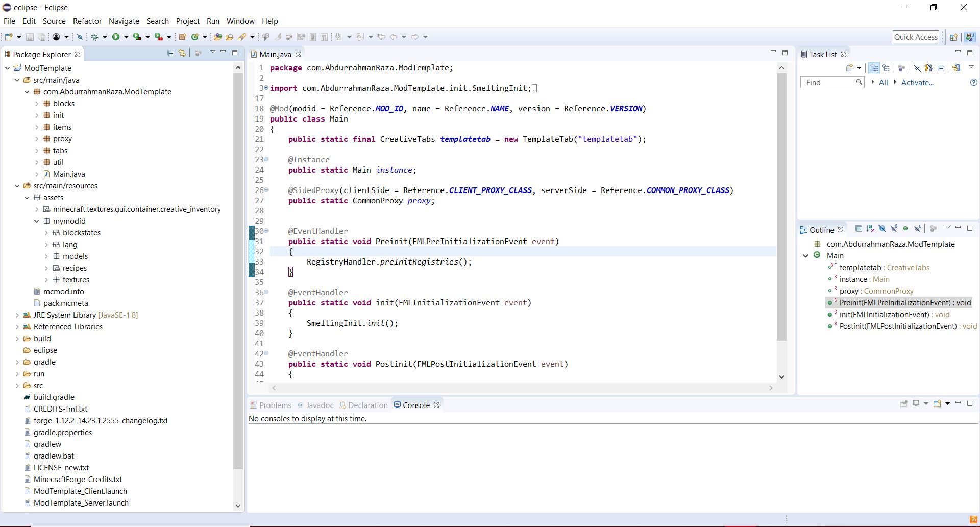
Task: Open the Java perspective icon
Action: tap(970, 37)
